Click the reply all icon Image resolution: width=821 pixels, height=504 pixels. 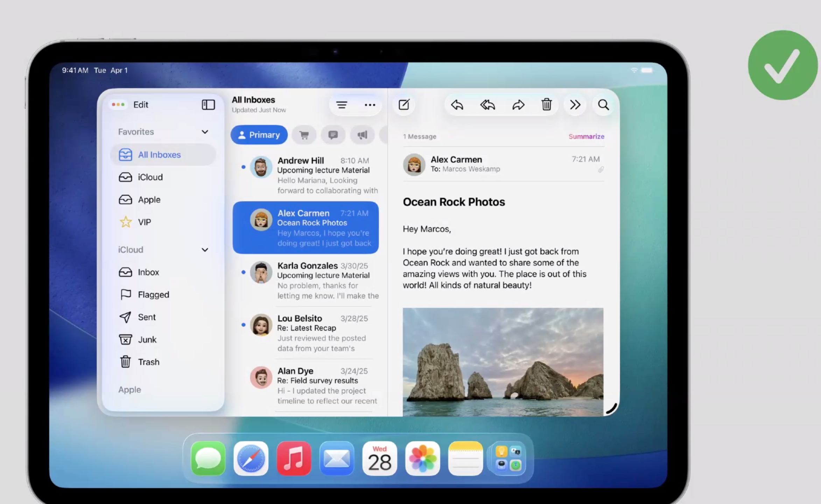coord(487,105)
